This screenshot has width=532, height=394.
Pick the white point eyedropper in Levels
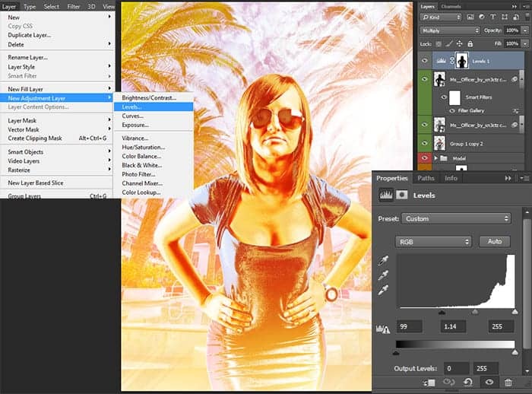coord(382,290)
